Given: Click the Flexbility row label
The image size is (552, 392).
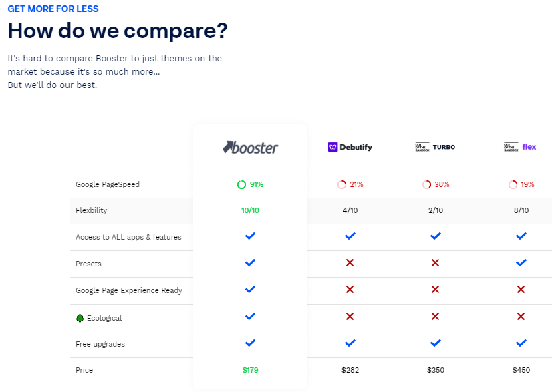Looking at the screenshot, I should (91, 210).
